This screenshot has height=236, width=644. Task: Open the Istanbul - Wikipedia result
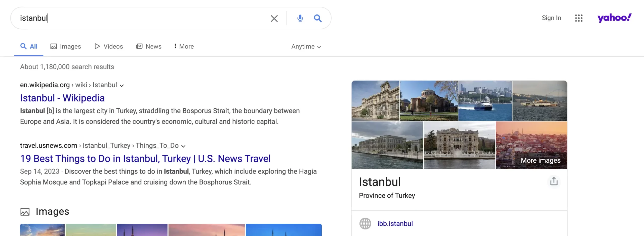(62, 98)
